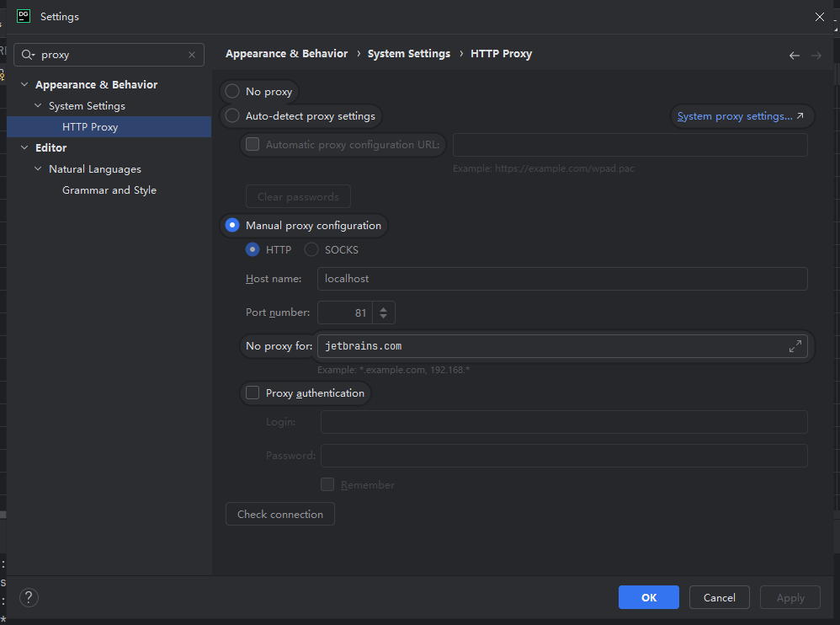Open the help question mark
Screen dimensions: 840x625
coord(29,597)
